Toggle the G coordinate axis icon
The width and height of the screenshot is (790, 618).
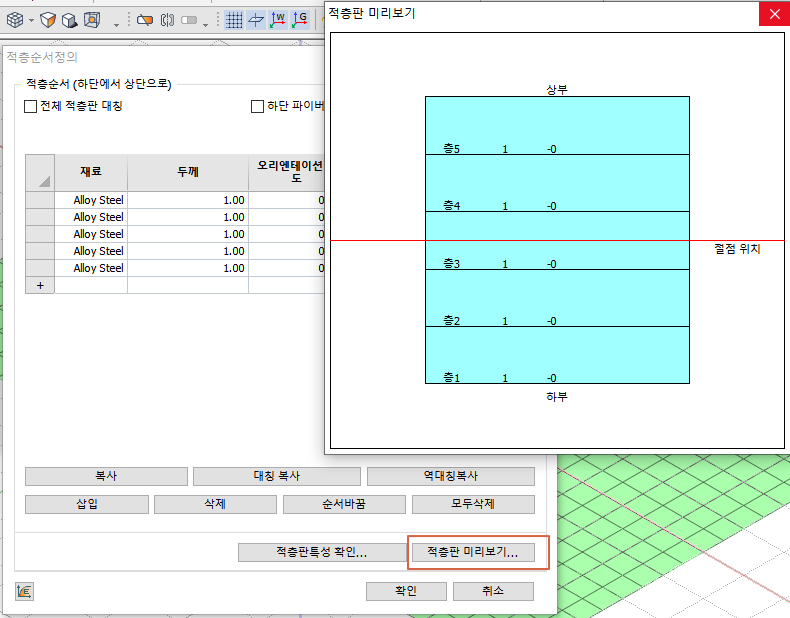[300, 20]
